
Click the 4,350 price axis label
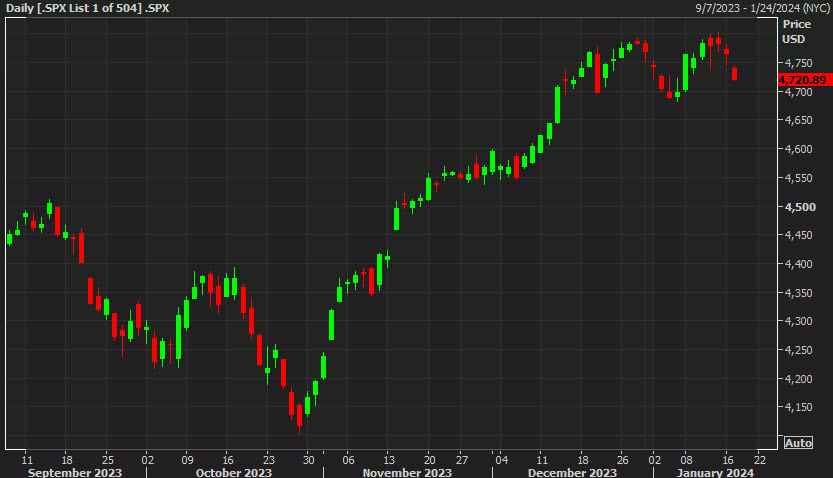click(798, 293)
